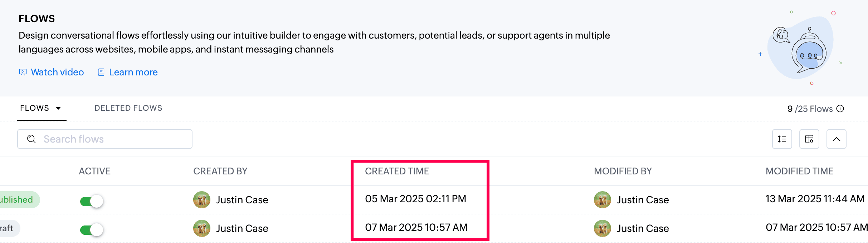The height and width of the screenshot is (243, 868).
Task: Click the Watch video play icon
Action: pos(23,72)
